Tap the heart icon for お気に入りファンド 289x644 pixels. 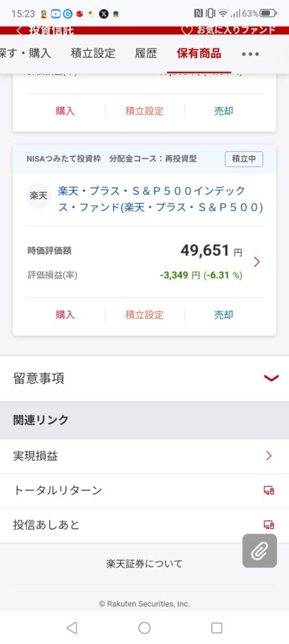pyautogui.click(x=186, y=30)
